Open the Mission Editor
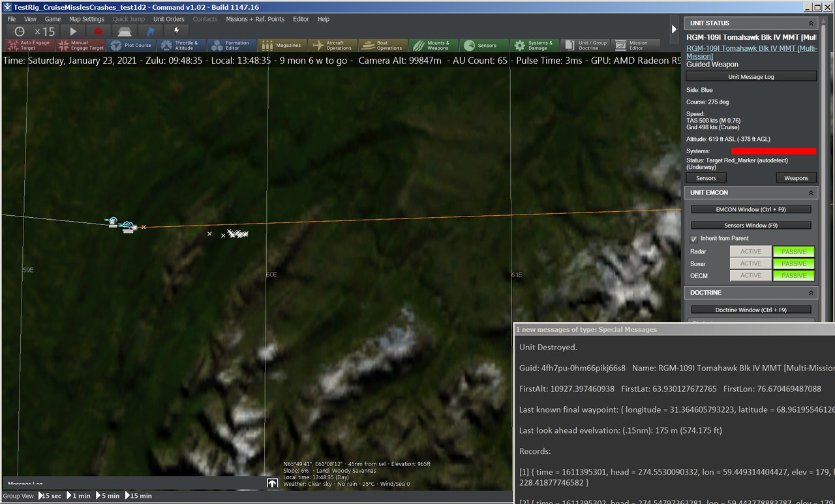Image resolution: width=835 pixels, height=504 pixels. tap(635, 46)
